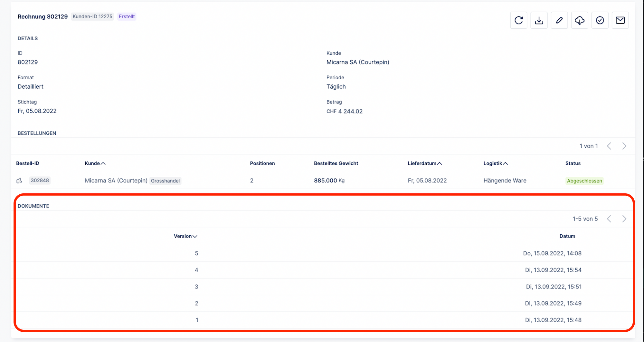Click the Kunden-ID 12275 badge

click(92, 16)
